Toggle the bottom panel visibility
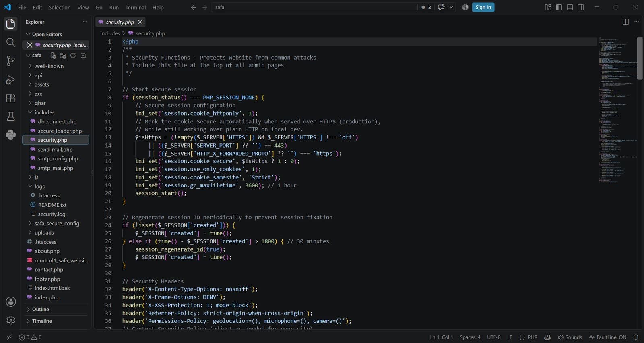 (x=570, y=7)
